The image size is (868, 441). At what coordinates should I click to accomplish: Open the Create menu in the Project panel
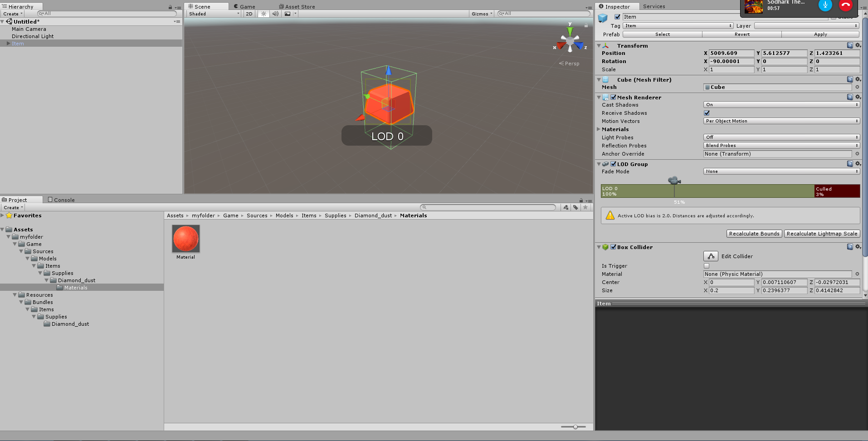(x=13, y=207)
